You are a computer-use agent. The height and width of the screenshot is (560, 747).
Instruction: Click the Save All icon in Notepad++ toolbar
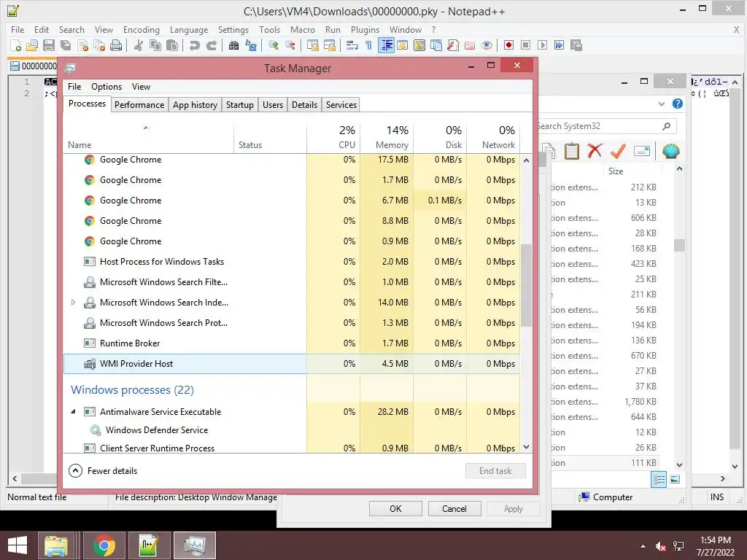[66, 45]
